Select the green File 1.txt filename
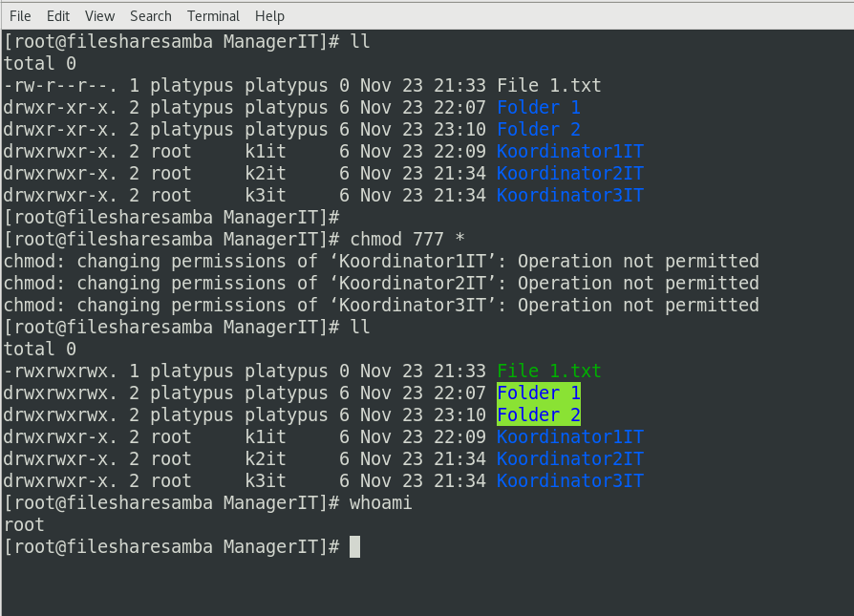Image resolution: width=854 pixels, height=616 pixels. tap(547, 371)
